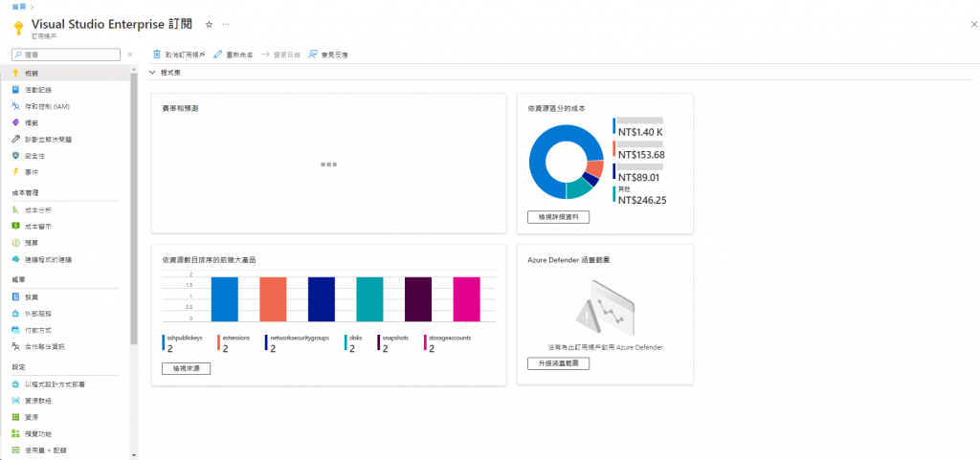
Task: Click 取消訂用帳戶 trash can toolbar icon
Action: click(158, 55)
